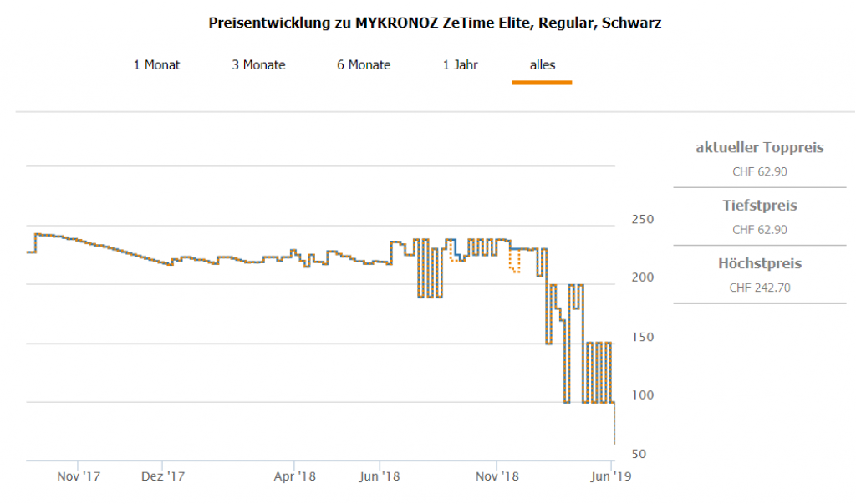Click the CHF 62.90 value under "Tiefstpreis"
The height and width of the screenshot is (504, 856).
click(x=759, y=229)
